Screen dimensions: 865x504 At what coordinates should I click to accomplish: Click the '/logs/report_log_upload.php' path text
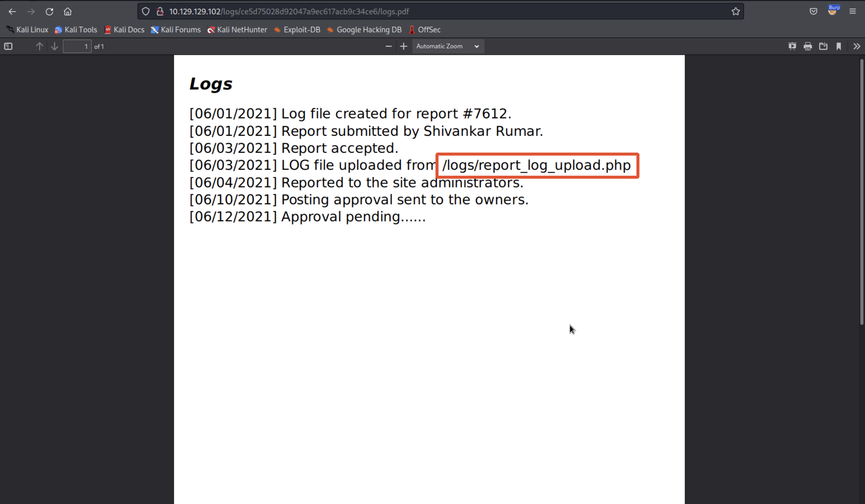(536, 165)
